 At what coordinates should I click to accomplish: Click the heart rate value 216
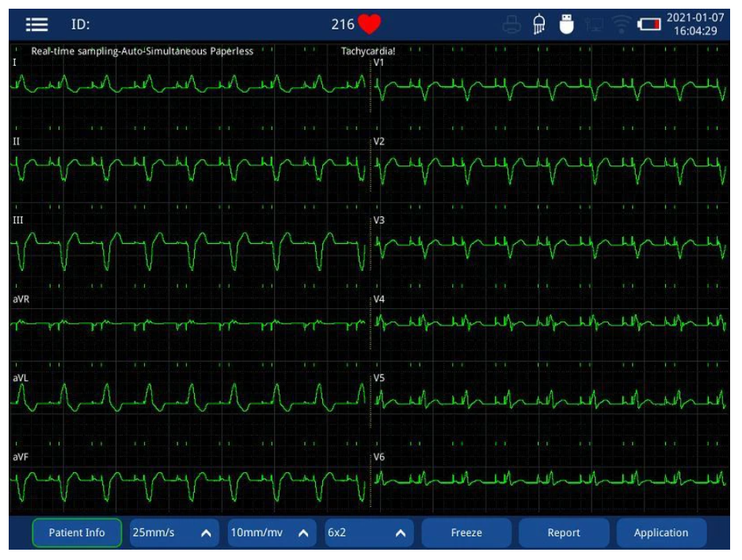point(343,24)
